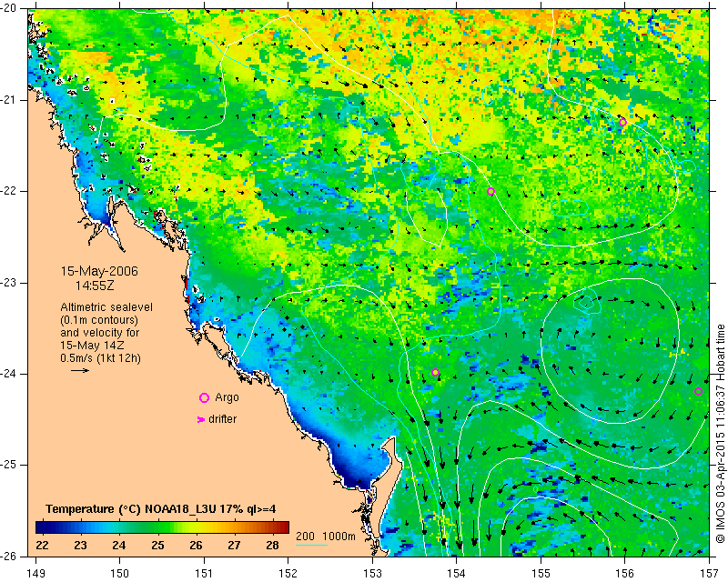Click the colorbar tick label 28
This screenshot has width=728, height=582.
[272, 545]
